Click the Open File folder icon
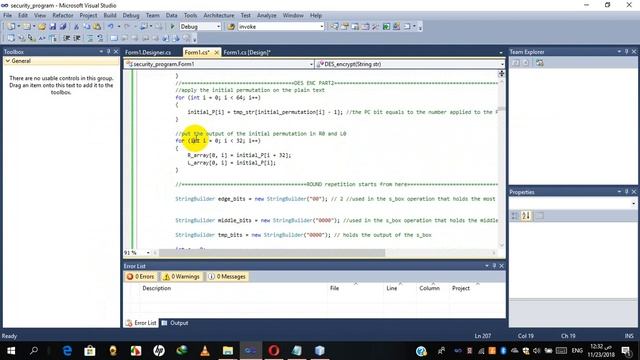640x360 pixels. (x=42, y=27)
